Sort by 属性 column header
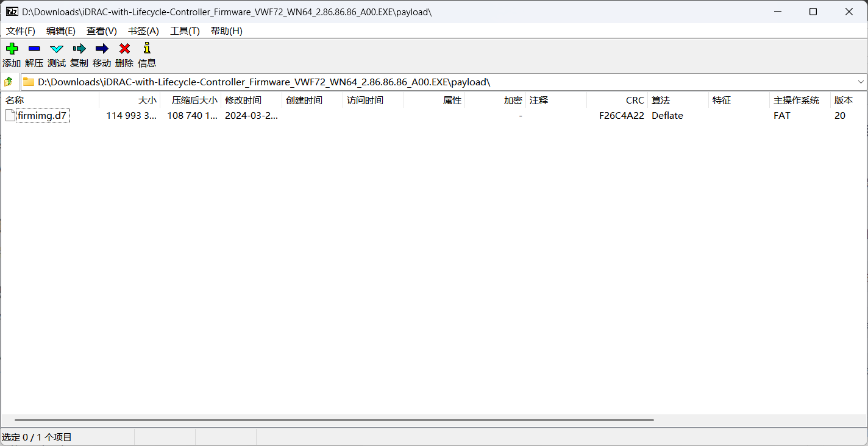The width and height of the screenshot is (868, 446). [x=435, y=101]
